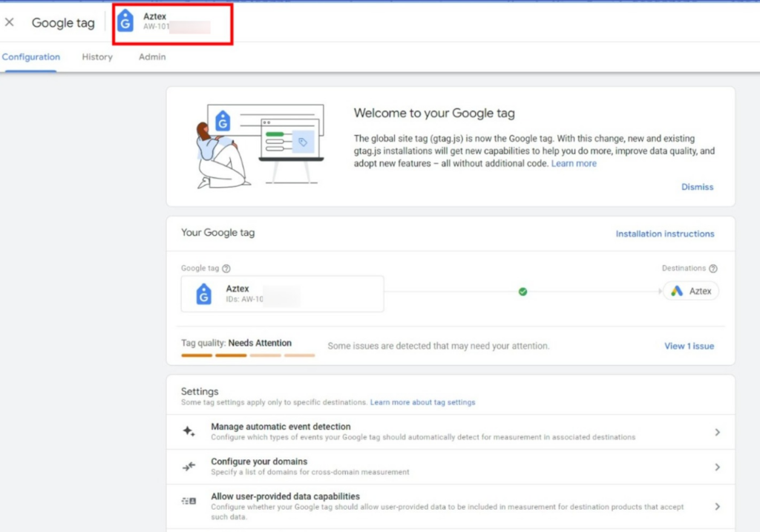Click the Aztex Google tag icon in the header
760x532 pixels.
coord(125,21)
